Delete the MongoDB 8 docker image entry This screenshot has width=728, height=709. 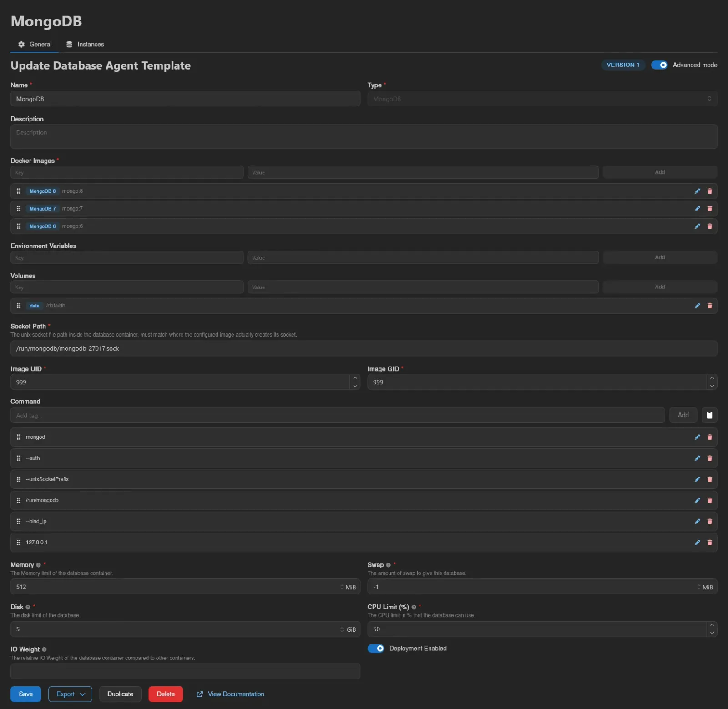(709, 191)
